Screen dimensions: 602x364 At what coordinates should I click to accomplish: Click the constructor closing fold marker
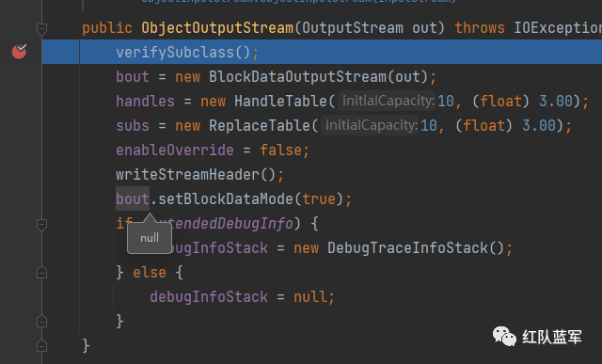41,345
